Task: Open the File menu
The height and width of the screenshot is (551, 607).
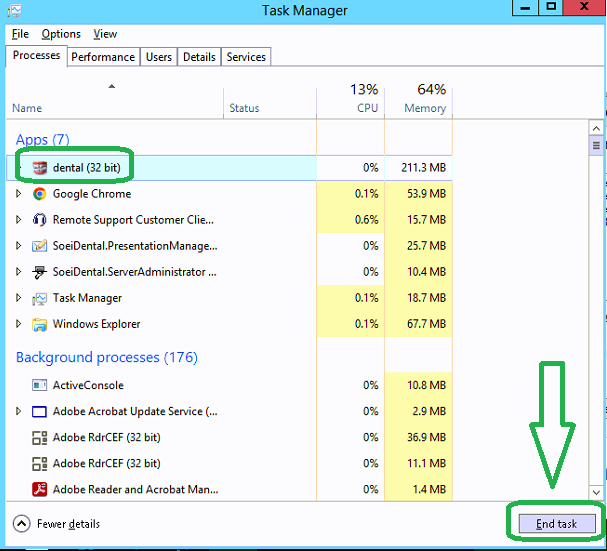Action: tap(20, 34)
